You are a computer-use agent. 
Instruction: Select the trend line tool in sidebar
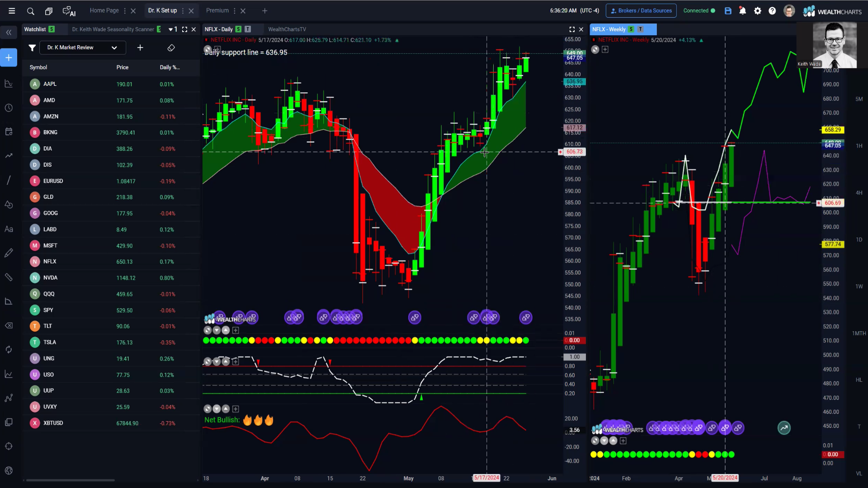9,180
